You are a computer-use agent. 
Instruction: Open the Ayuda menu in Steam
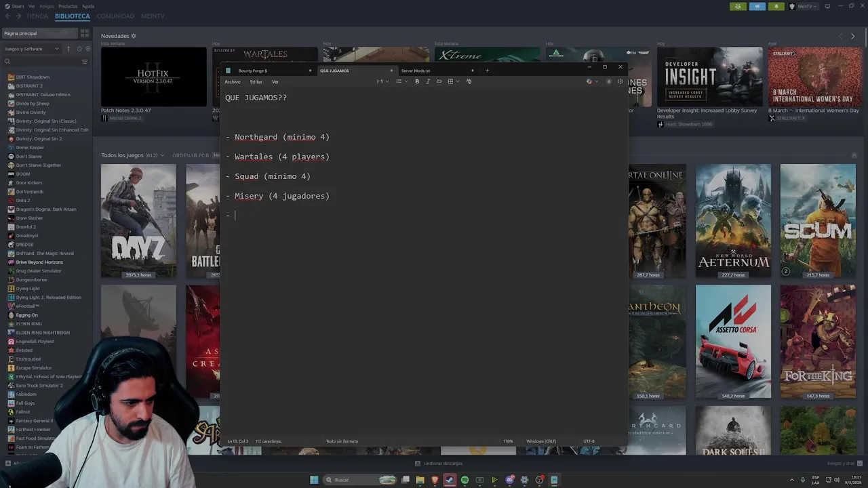coord(88,6)
